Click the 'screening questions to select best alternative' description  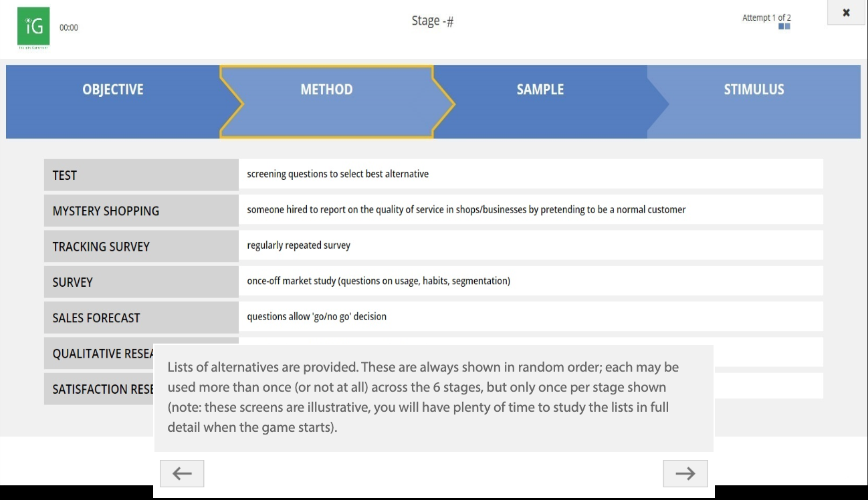(338, 174)
